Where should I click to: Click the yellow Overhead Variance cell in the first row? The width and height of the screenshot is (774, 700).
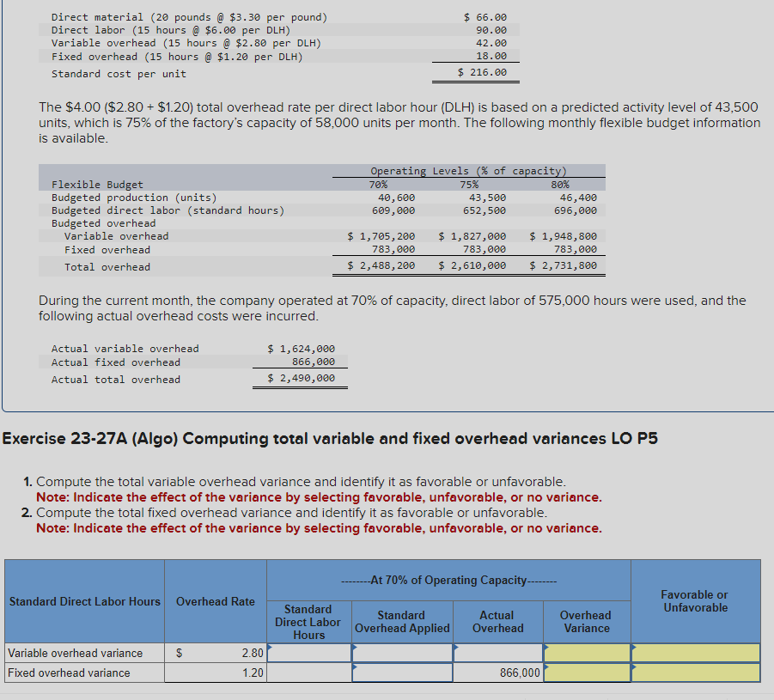click(x=585, y=653)
